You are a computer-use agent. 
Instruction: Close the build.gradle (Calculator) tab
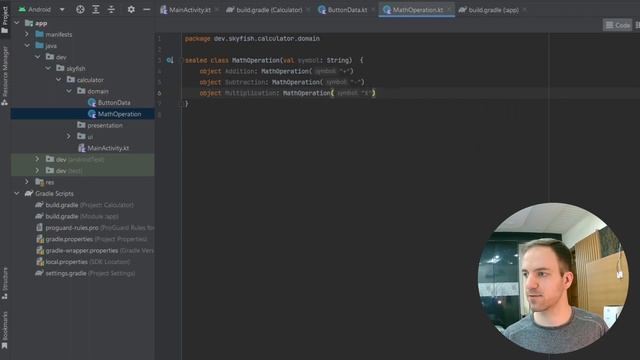pos(308,10)
